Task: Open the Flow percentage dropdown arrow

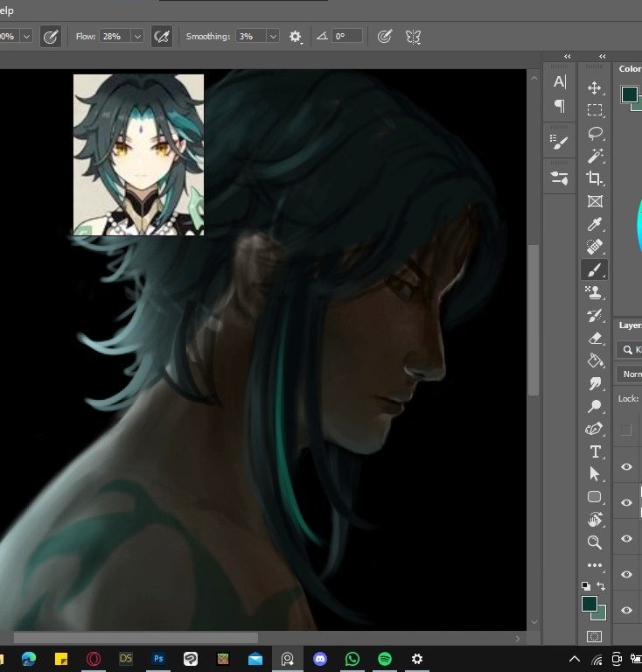Action: point(137,37)
